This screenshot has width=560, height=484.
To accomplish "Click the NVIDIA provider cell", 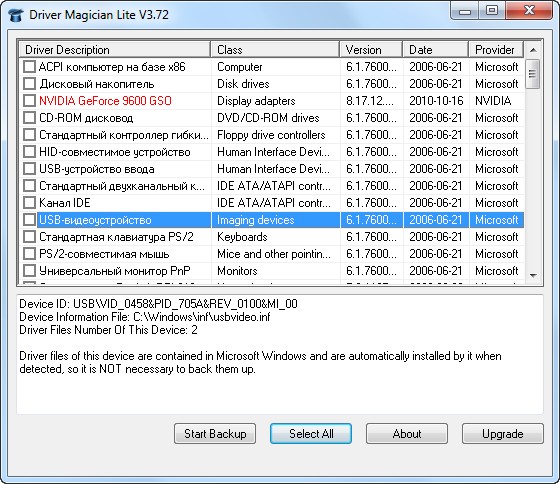I will click(493, 101).
